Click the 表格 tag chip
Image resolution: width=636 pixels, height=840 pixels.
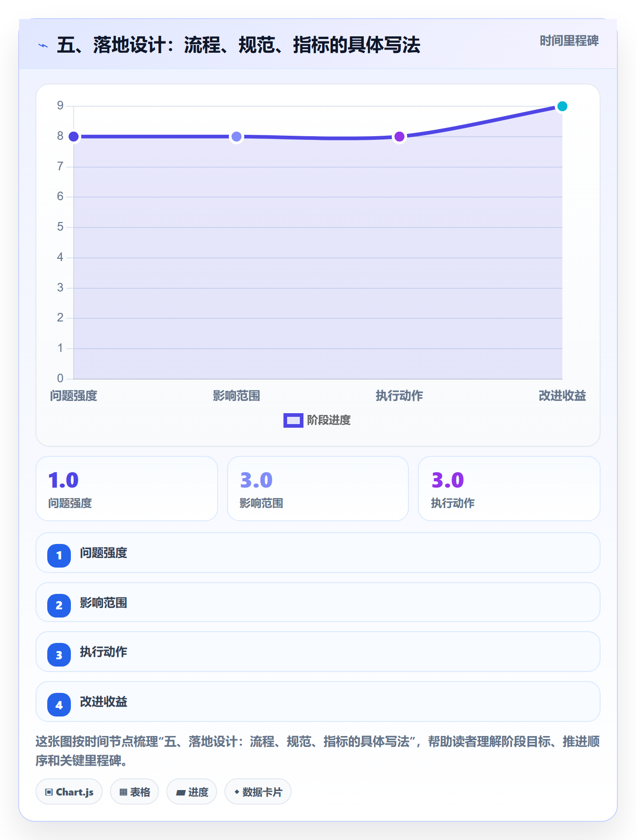point(134,792)
